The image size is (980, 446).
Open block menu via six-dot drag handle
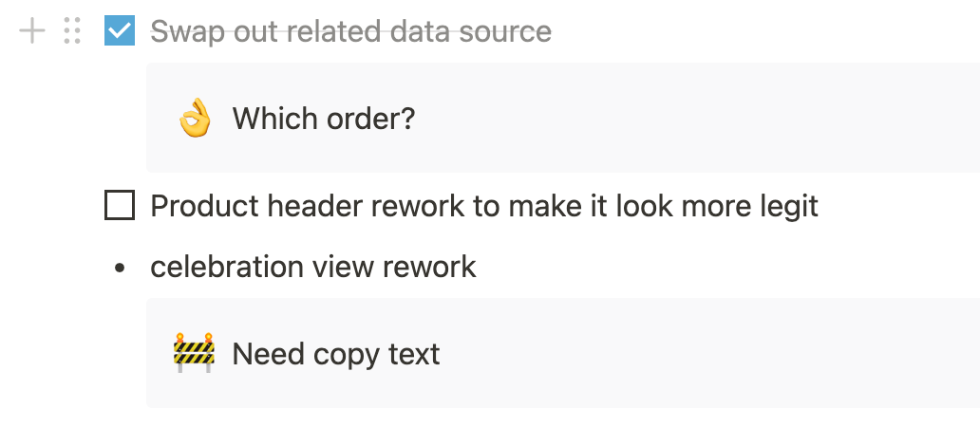(x=72, y=30)
